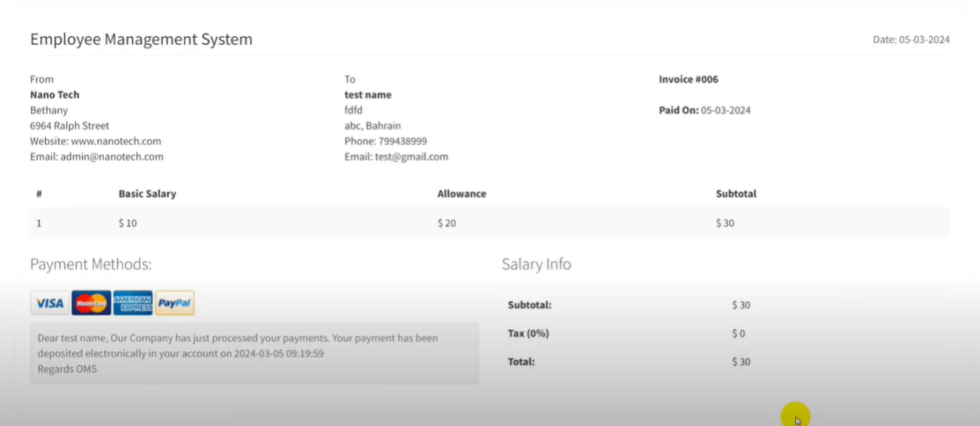The height and width of the screenshot is (426, 980).
Task: Click the American Express card icon
Action: coord(133,304)
